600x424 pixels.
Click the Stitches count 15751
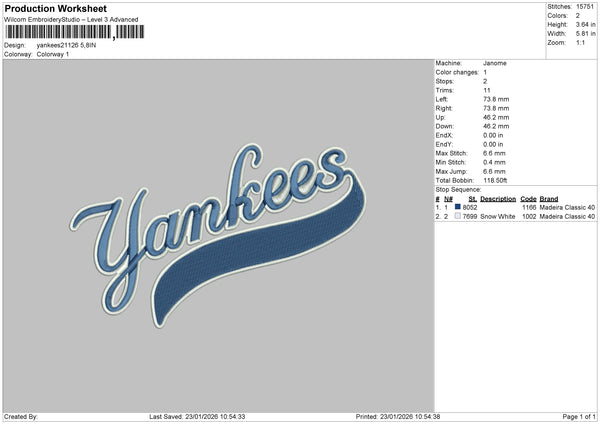tap(585, 7)
